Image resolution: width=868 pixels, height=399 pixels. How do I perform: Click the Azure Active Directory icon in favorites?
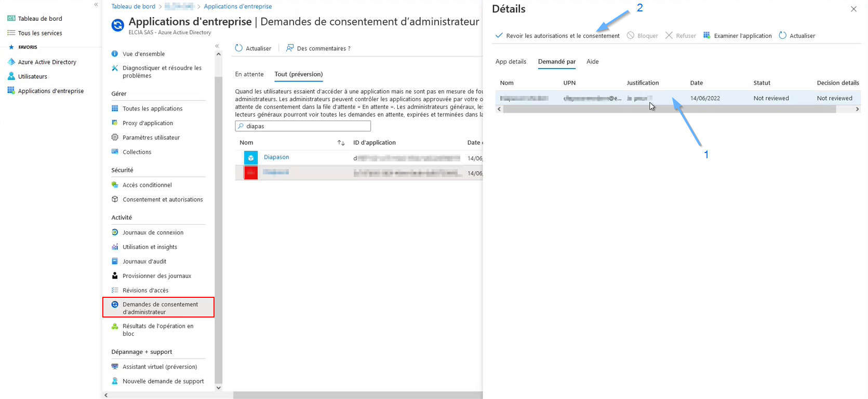11,62
